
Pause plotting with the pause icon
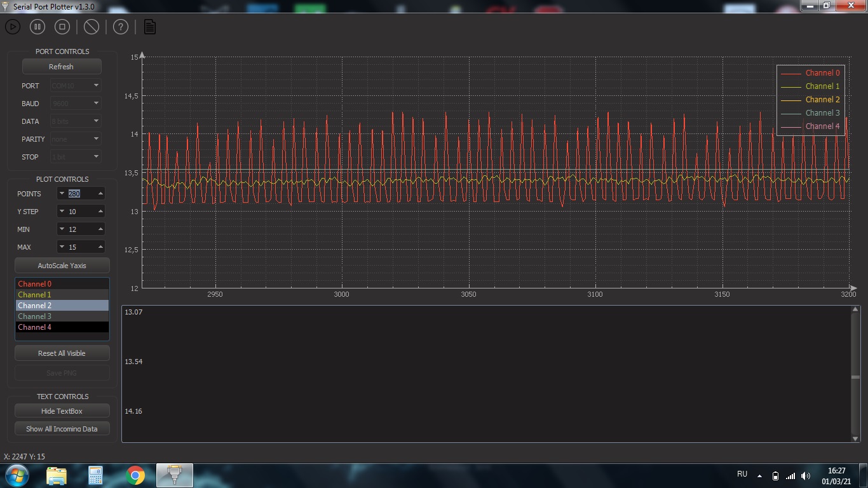[x=37, y=27]
